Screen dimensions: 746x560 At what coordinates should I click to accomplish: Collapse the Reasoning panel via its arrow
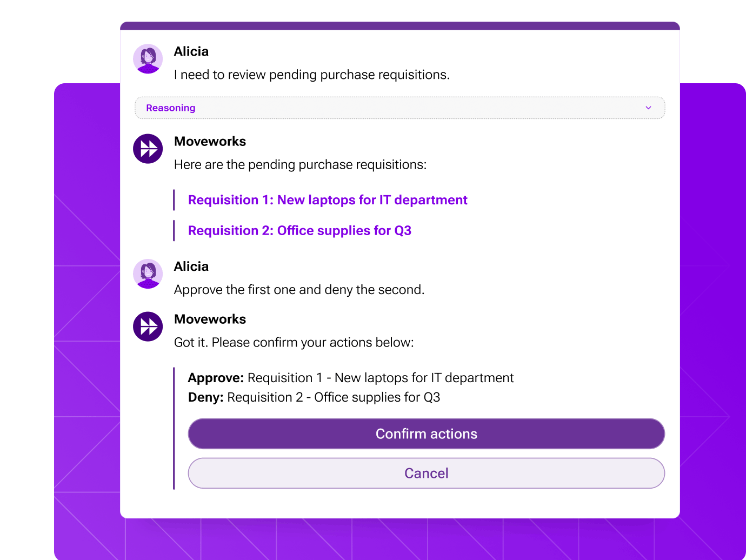pyautogui.click(x=648, y=108)
